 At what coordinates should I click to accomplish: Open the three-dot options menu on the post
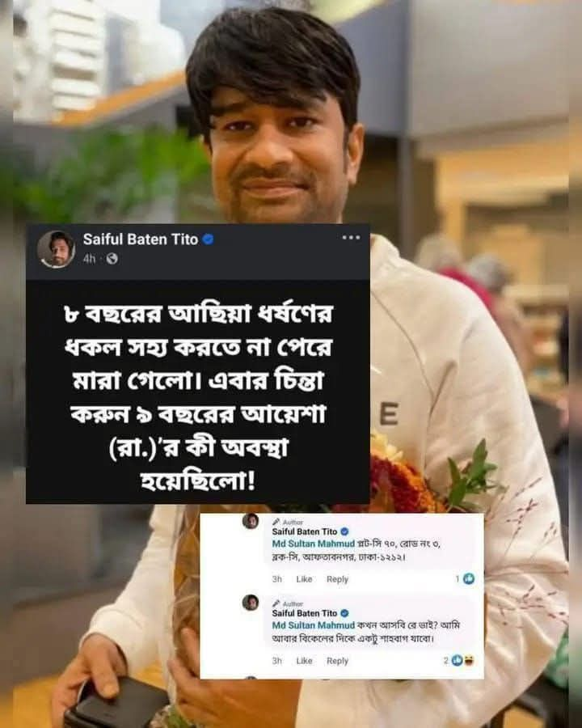(x=351, y=238)
